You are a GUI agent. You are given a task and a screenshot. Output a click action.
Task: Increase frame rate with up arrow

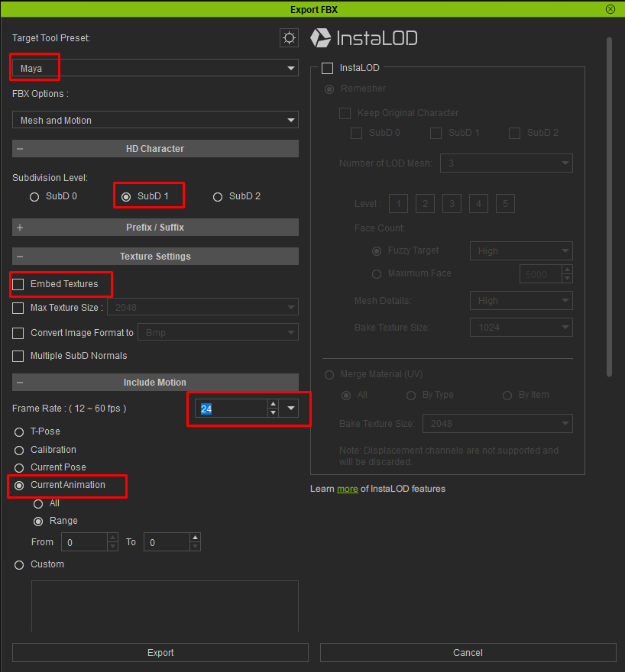273,404
